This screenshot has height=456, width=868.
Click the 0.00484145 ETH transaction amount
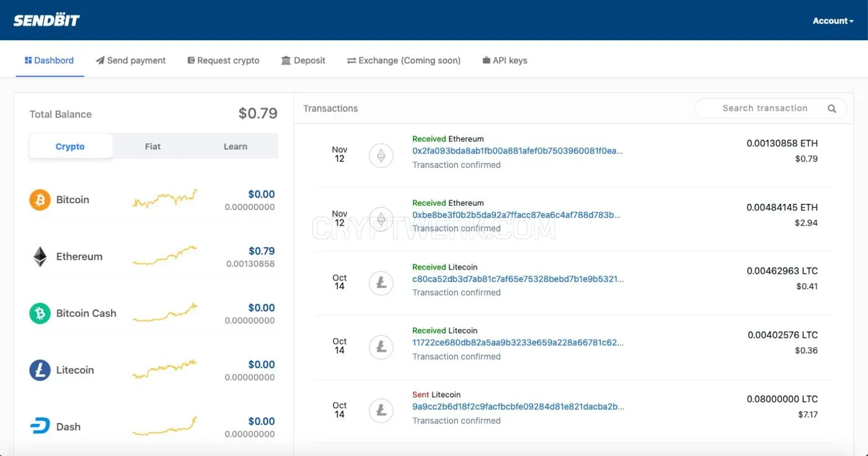[782, 207]
